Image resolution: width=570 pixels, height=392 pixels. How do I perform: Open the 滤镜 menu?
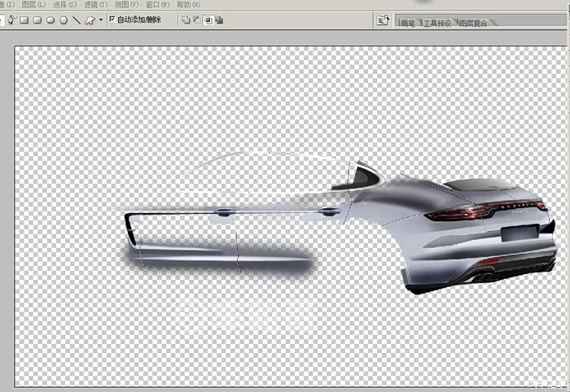96,4
